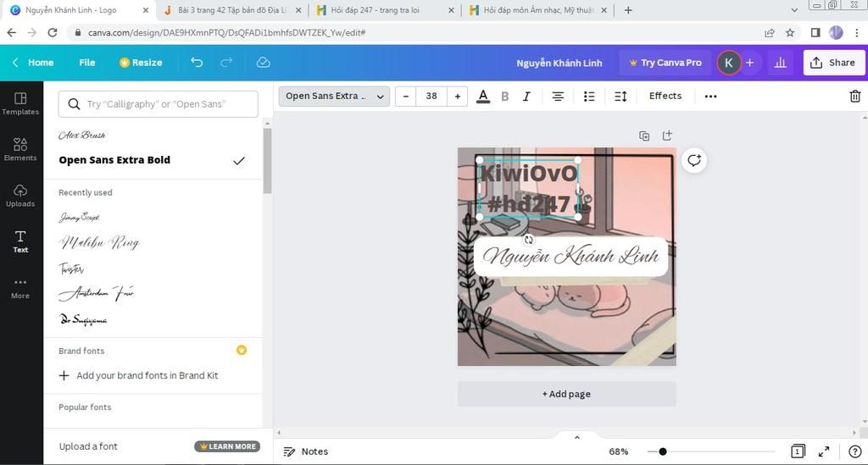Bookmark this page with star icon

click(790, 33)
